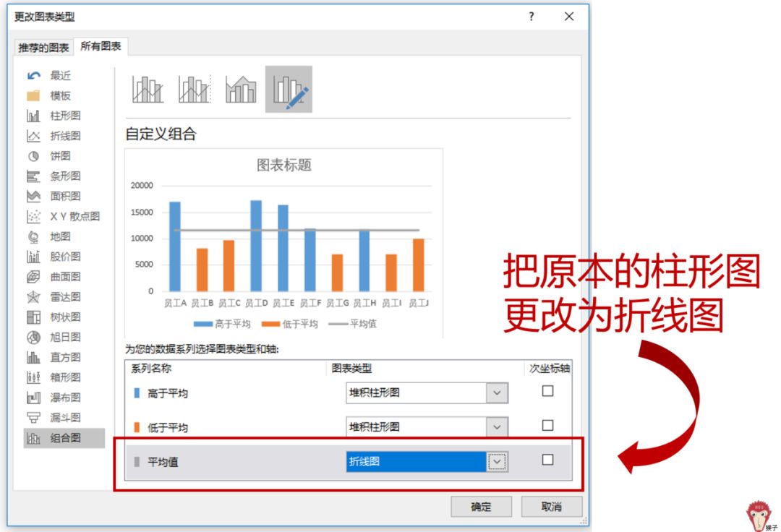Viewport: 781px width, 532px height.
Task: Click the 堆积柱形图 field of 高于平均
Action: pos(427,392)
